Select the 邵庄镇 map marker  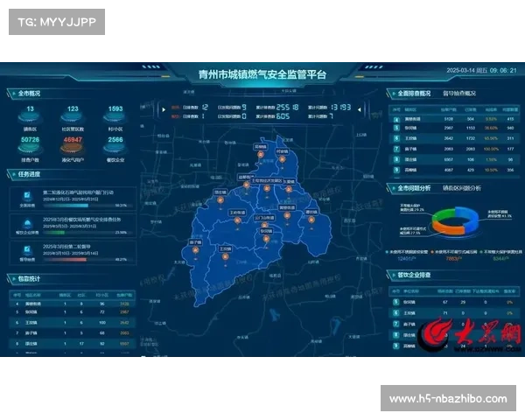[220, 200]
